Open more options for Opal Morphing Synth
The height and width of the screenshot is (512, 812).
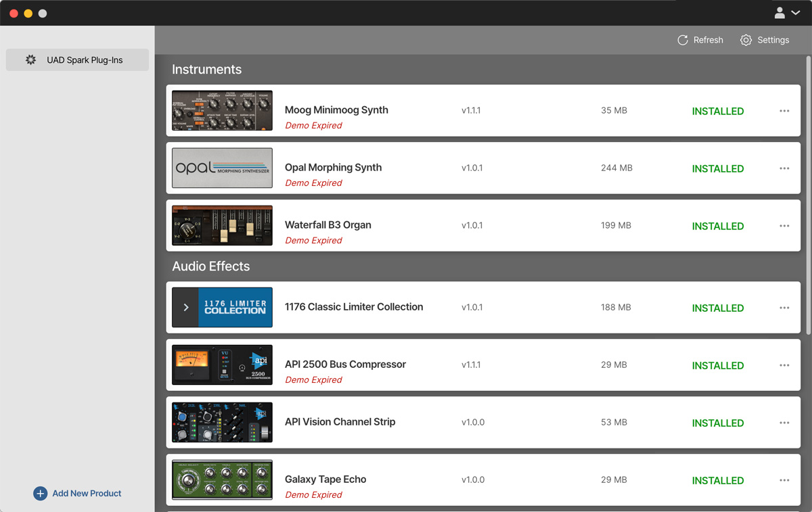(x=784, y=168)
